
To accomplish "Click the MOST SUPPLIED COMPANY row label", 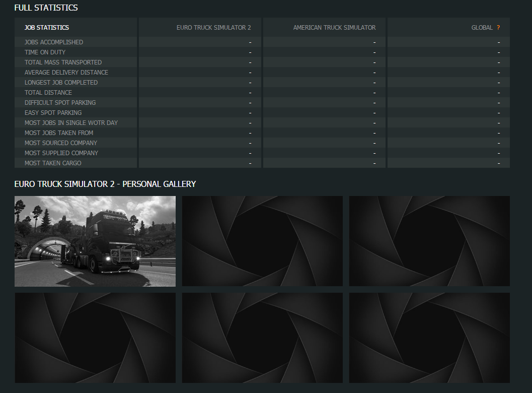I will pyautogui.click(x=61, y=153).
